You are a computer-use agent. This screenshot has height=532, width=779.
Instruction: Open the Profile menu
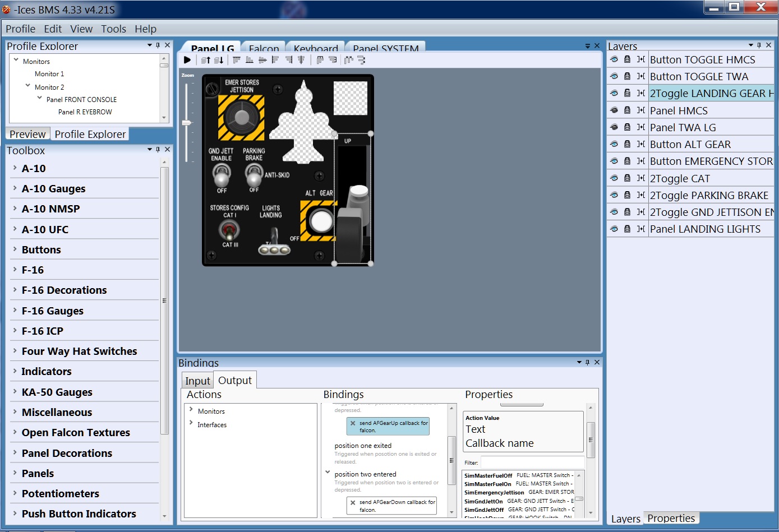(20, 29)
